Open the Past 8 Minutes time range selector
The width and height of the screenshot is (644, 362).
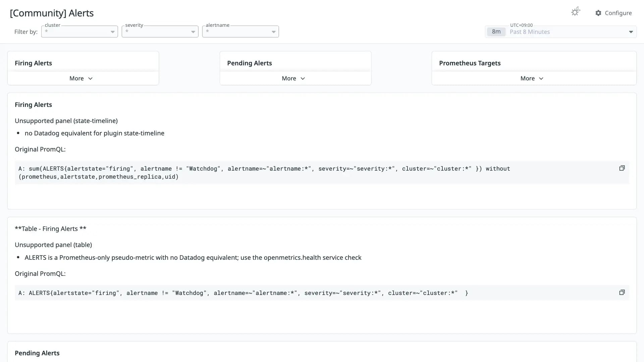561,32
